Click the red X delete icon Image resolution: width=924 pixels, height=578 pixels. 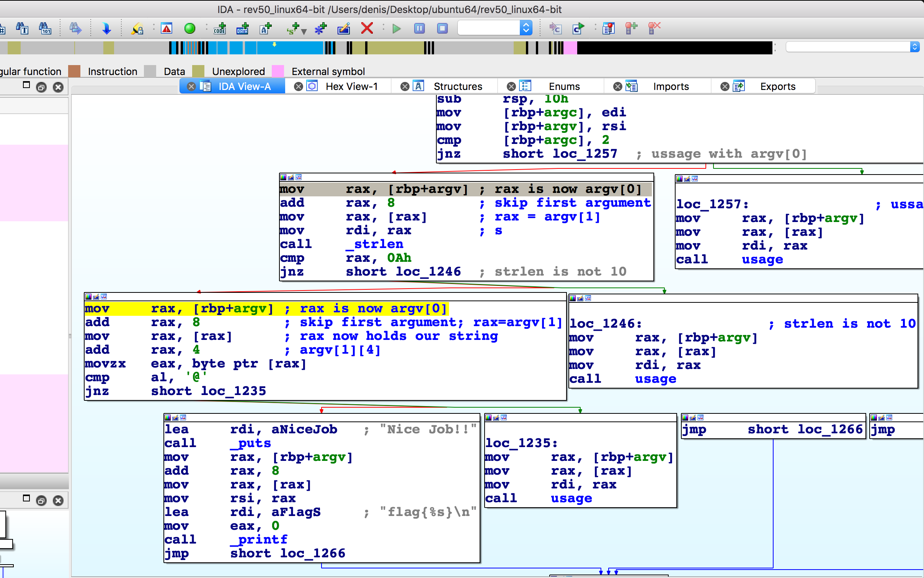(367, 28)
